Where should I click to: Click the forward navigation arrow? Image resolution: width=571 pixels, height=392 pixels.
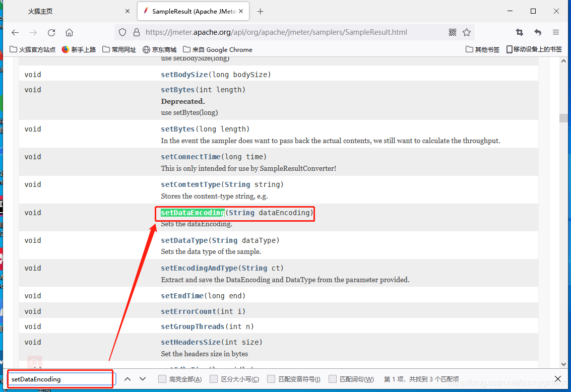tap(33, 32)
